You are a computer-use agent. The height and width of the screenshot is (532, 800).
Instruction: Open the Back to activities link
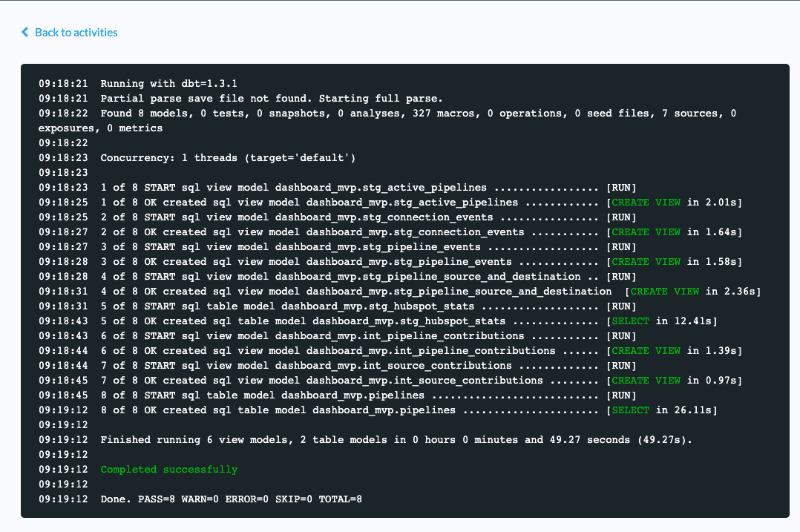click(76, 33)
